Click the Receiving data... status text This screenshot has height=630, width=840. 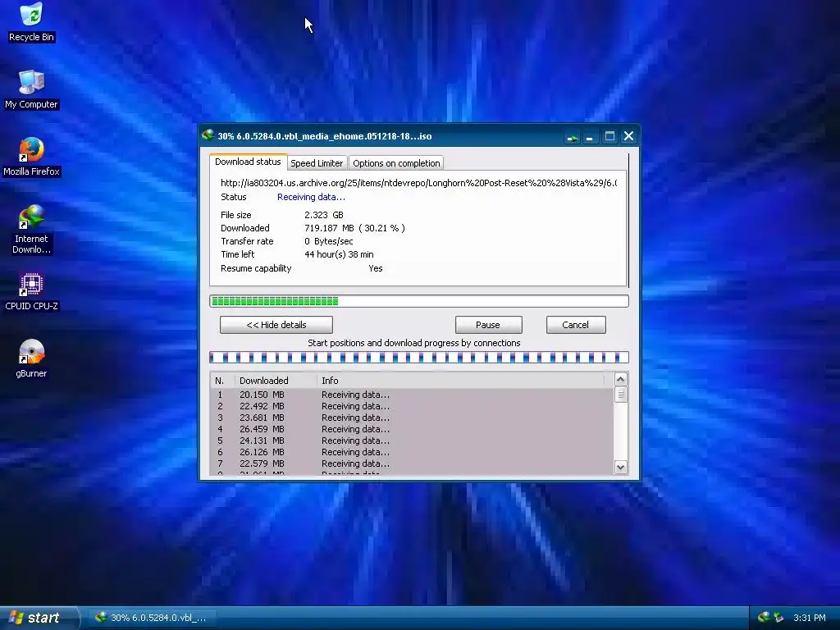click(x=311, y=197)
